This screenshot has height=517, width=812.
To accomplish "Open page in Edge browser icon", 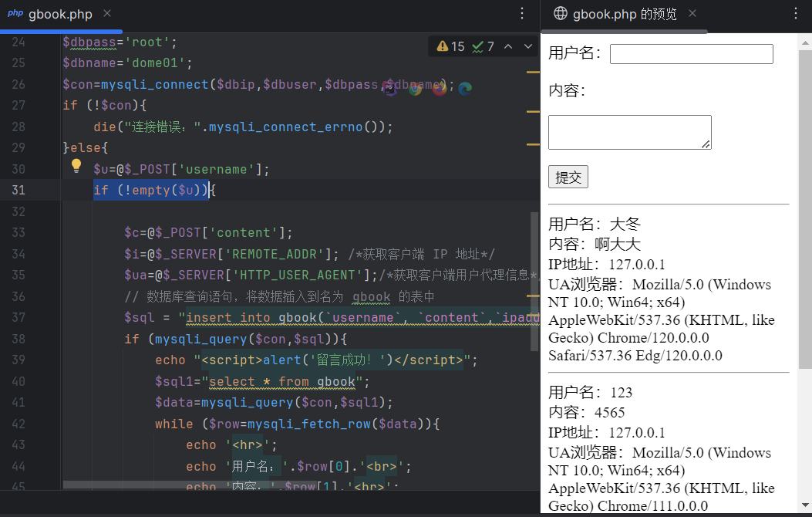I will 465,89.
